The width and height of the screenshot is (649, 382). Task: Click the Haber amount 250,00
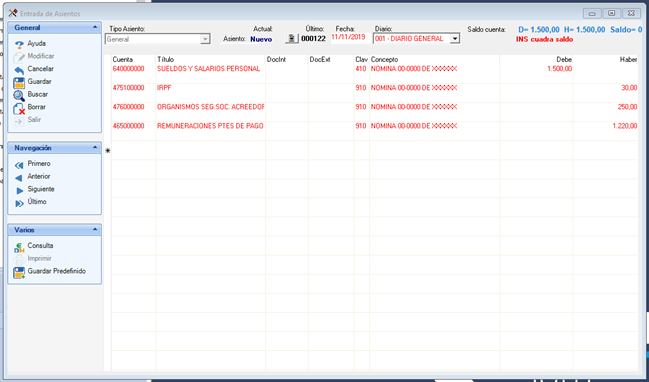(x=627, y=107)
